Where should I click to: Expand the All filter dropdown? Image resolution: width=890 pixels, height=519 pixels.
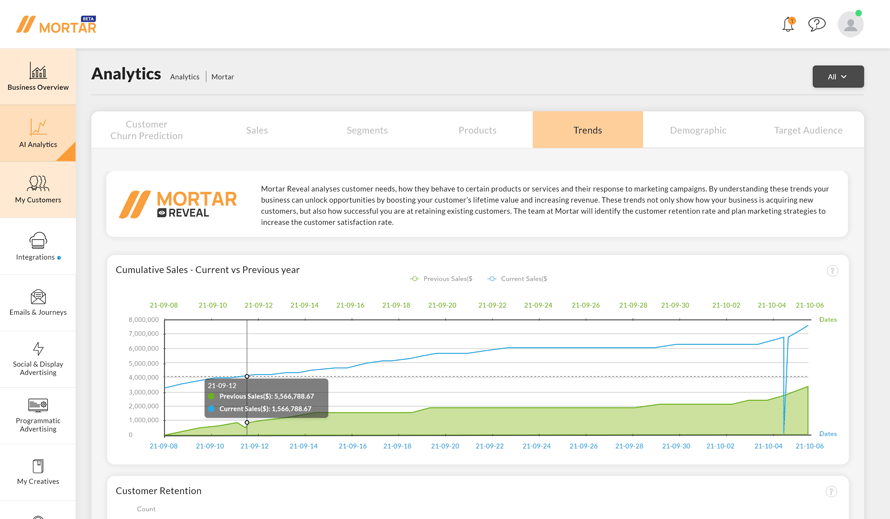click(838, 77)
